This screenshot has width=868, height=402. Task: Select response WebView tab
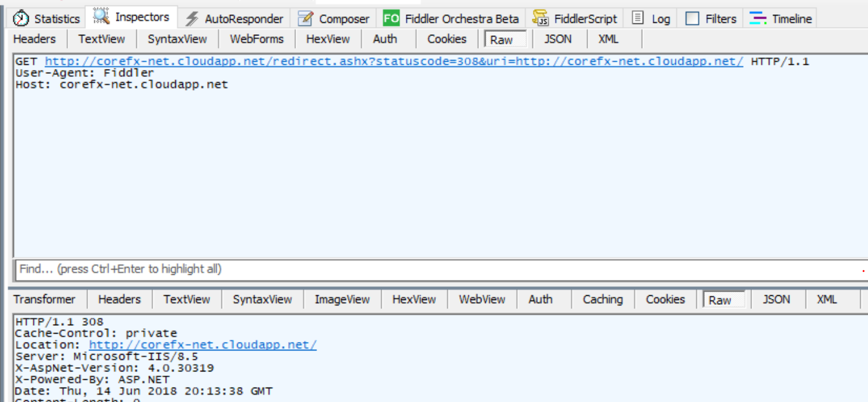[482, 299]
